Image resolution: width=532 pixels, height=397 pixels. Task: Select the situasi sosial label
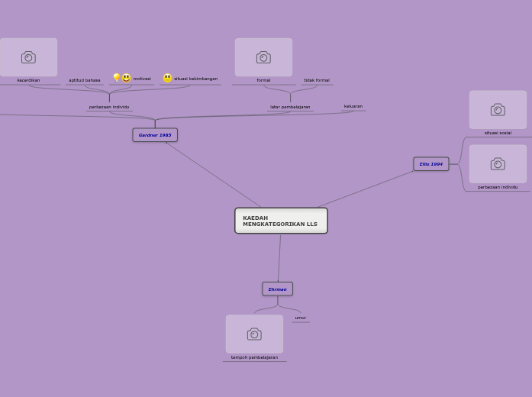click(498, 133)
